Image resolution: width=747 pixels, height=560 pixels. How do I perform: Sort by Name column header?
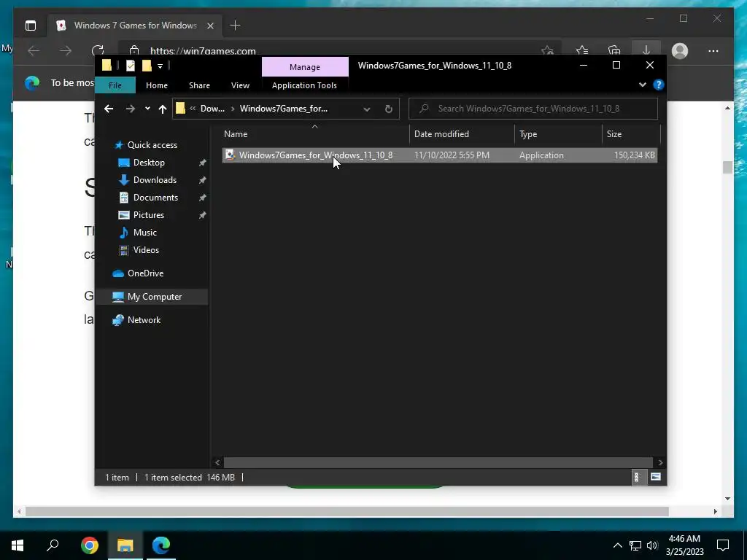tap(314, 134)
